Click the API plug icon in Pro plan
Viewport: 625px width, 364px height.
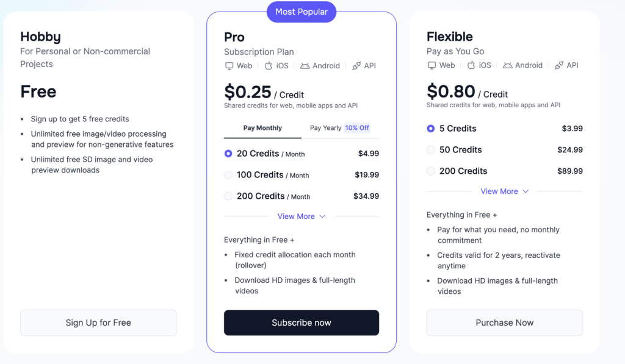pyautogui.click(x=356, y=66)
